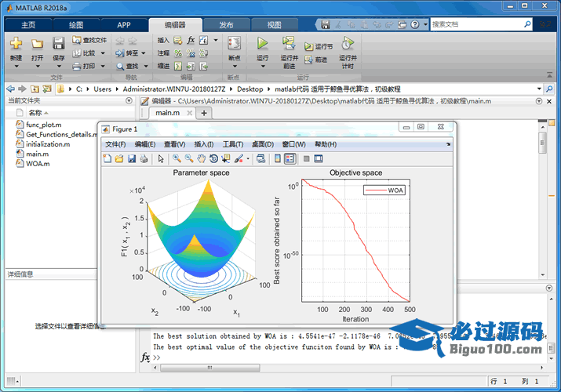Select the Pan hand tool in Figure 1

[202, 158]
